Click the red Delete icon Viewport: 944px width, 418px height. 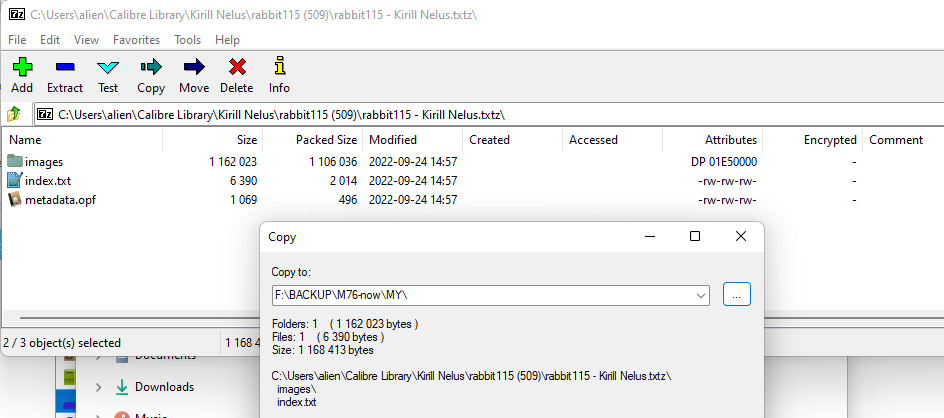237,67
